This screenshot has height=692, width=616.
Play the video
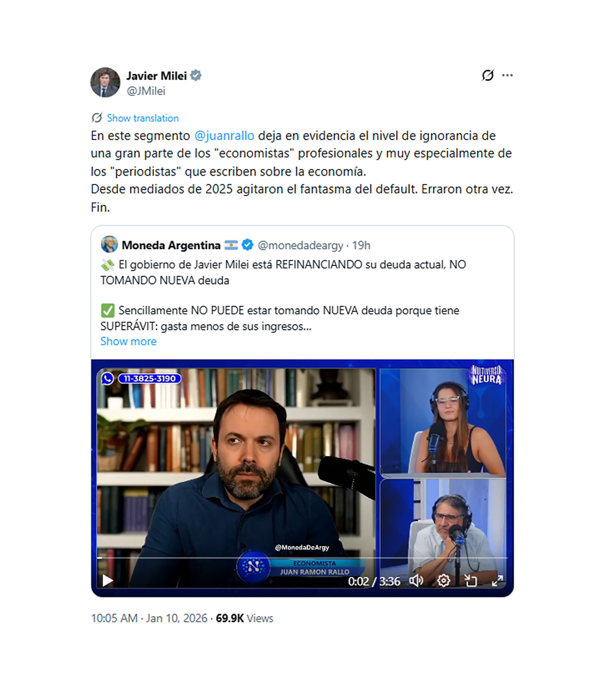[107, 581]
